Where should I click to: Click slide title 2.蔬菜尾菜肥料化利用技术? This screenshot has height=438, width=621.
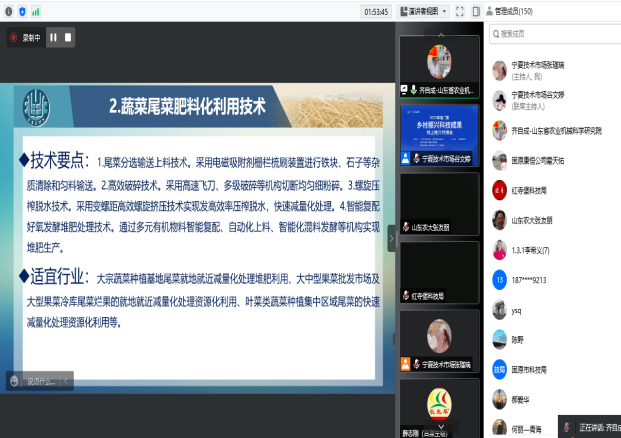[187, 107]
